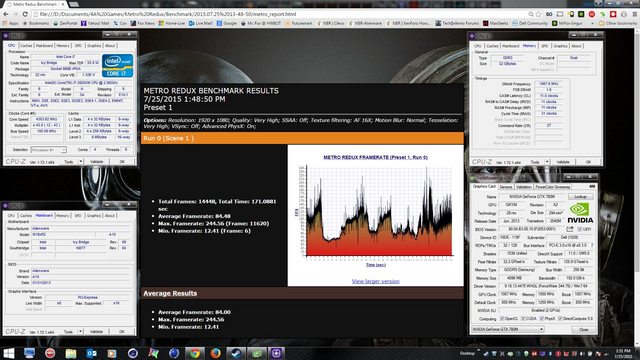Click the Lookup button in GPU-Z
The image size is (640, 360).
coord(580,197)
